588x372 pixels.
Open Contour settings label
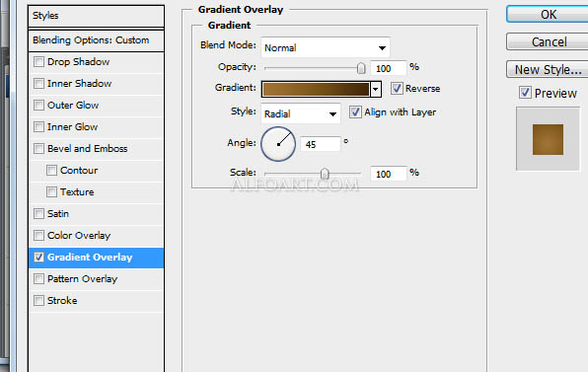click(x=79, y=171)
